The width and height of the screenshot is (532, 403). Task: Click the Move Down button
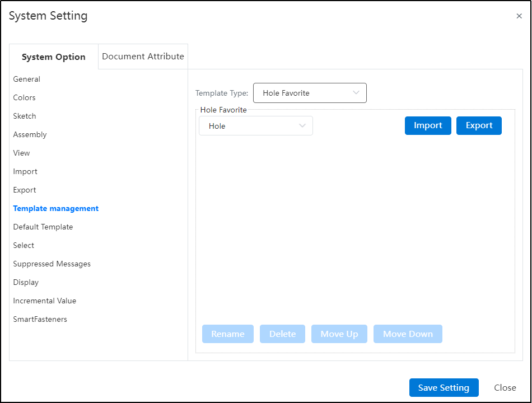pos(408,334)
